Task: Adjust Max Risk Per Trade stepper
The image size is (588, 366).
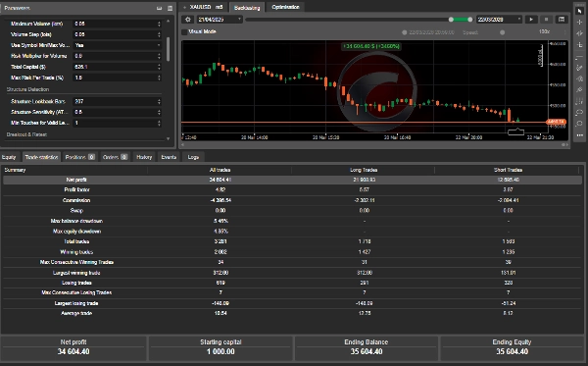Action: pos(159,78)
